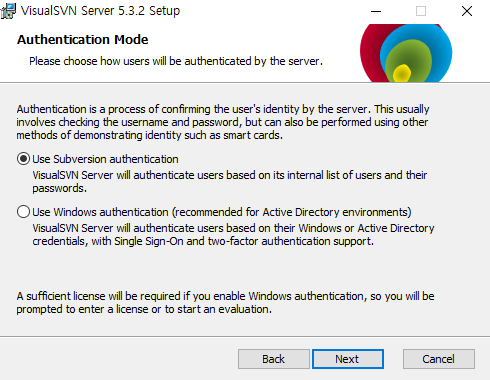Click the disabled maximize button
490x380 pixels.
421,11
